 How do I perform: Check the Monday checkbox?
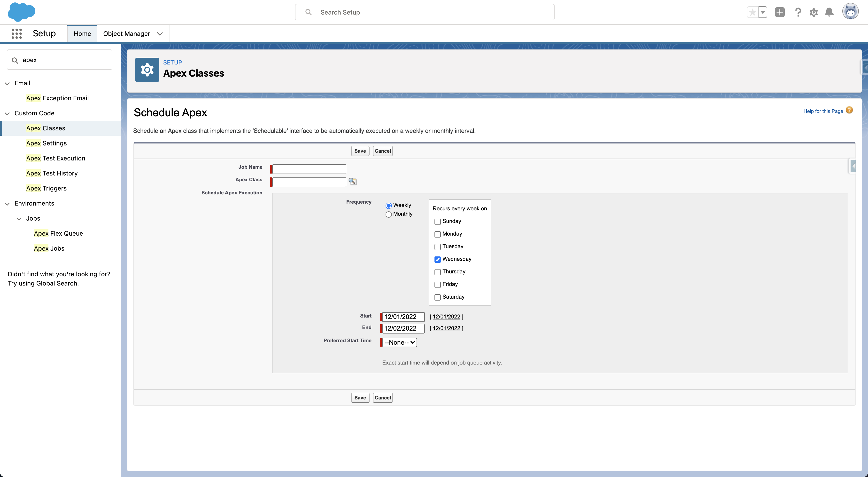[x=437, y=234]
